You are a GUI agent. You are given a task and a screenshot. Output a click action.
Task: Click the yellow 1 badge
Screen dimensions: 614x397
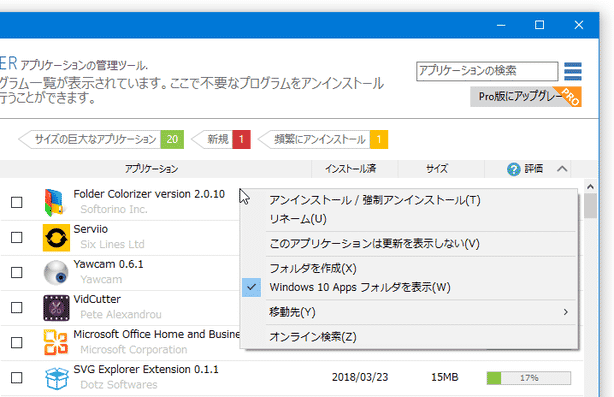click(379, 139)
